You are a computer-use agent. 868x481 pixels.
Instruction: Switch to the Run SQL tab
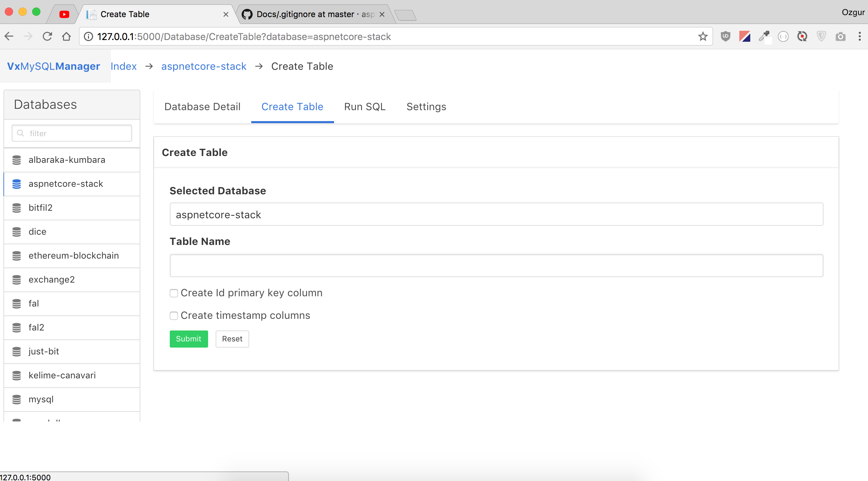point(365,107)
